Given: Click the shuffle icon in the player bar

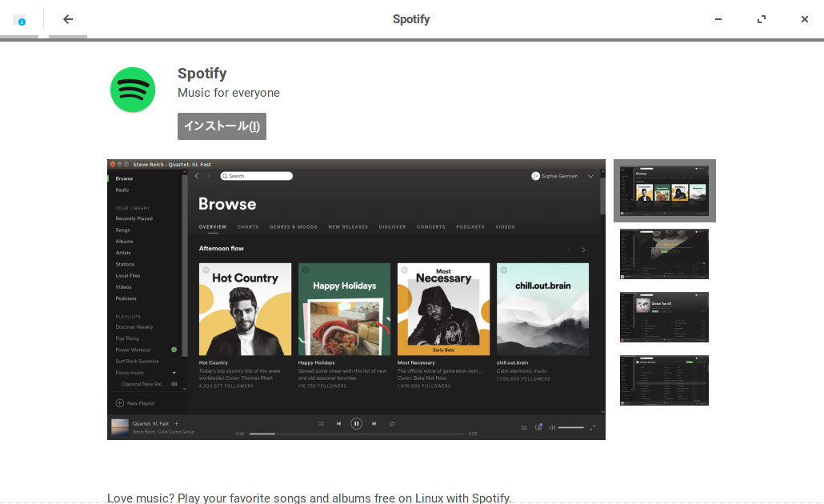Looking at the screenshot, I should tap(321, 424).
